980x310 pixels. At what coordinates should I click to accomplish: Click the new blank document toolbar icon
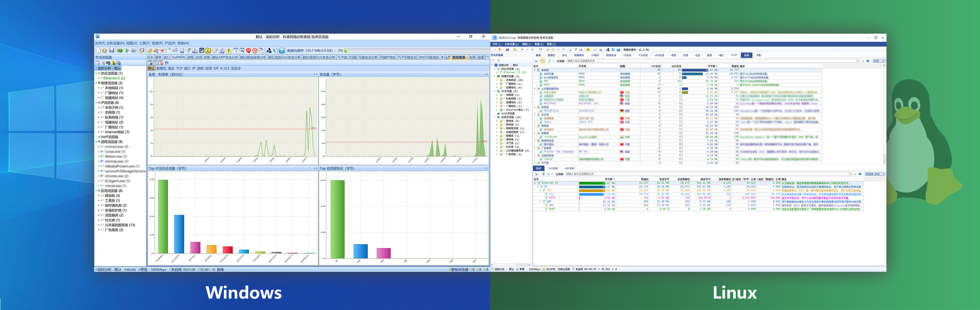[x=98, y=51]
